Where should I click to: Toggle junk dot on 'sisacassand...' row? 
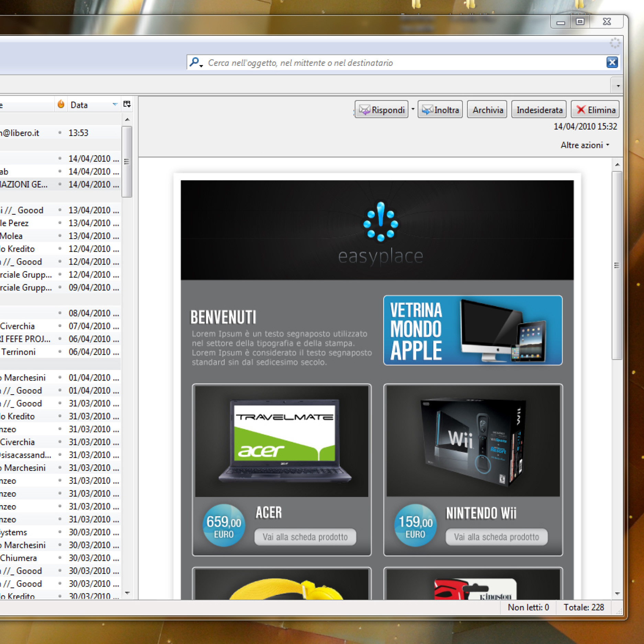60,454
